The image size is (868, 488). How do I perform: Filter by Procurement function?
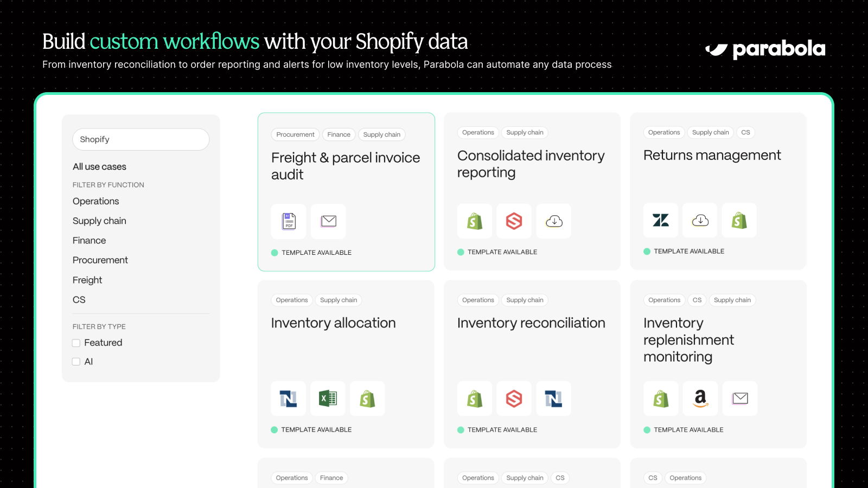click(100, 260)
